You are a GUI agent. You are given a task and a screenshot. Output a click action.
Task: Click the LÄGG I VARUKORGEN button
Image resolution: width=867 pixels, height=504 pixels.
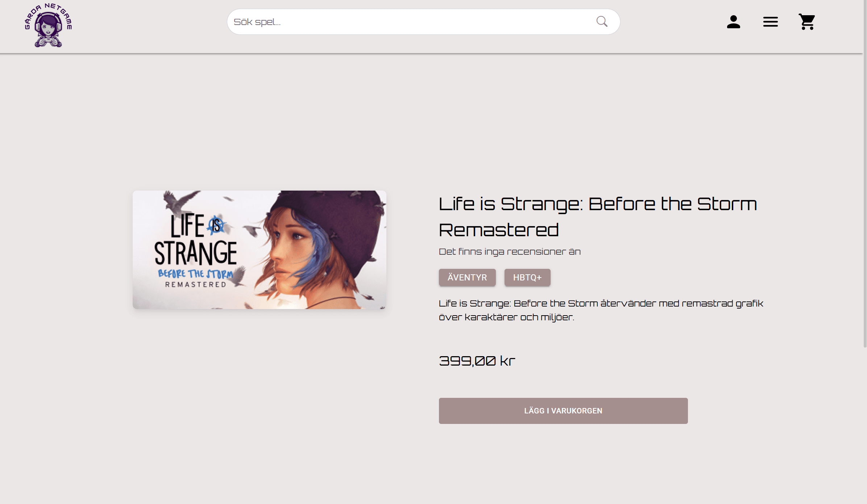[563, 411]
